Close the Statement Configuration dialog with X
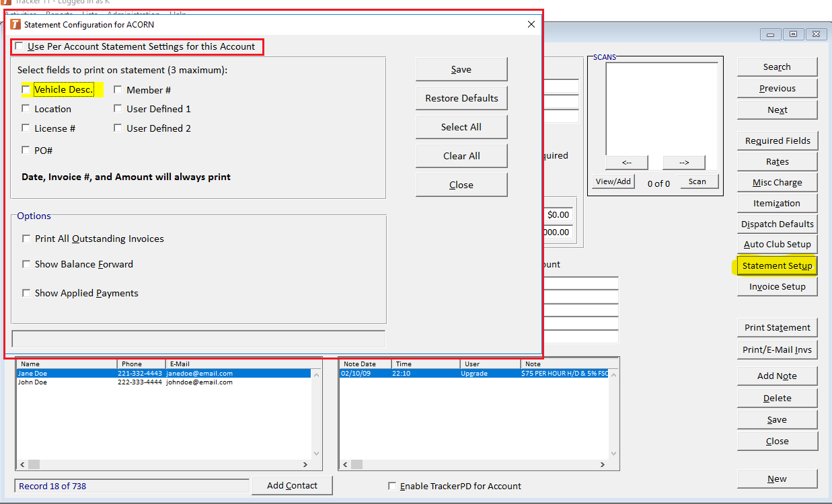The width and height of the screenshot is (832, 504). (531, 24)
